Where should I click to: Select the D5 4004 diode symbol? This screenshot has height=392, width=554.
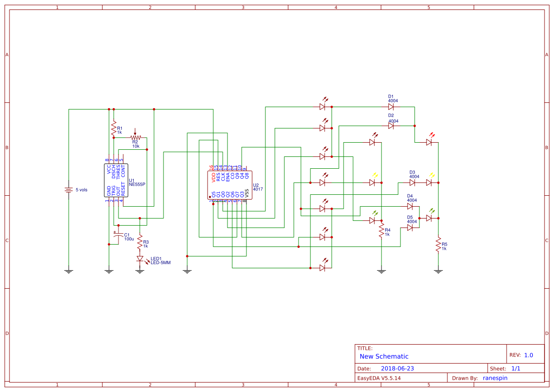(x=410, y=228)
